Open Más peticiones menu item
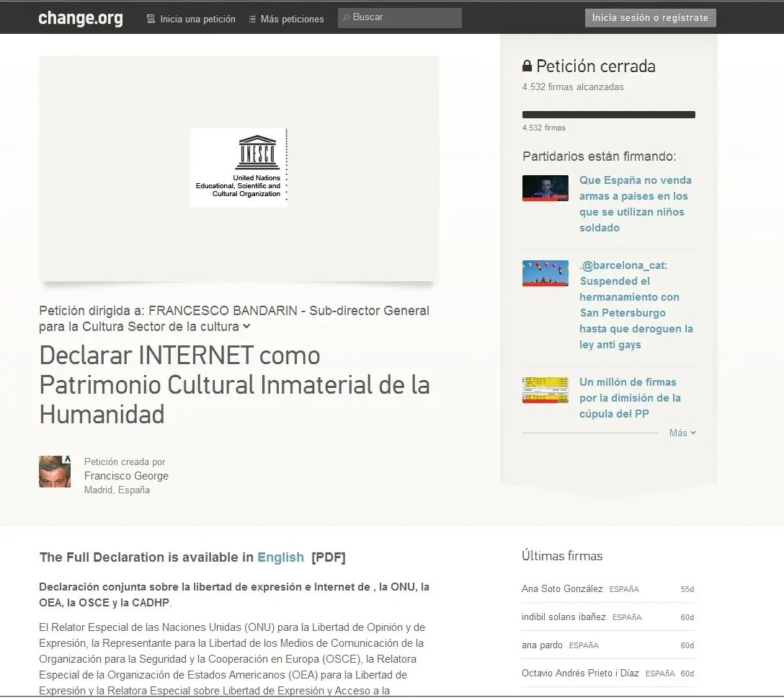This screenshot has height=698, width=784. point(292,19)
